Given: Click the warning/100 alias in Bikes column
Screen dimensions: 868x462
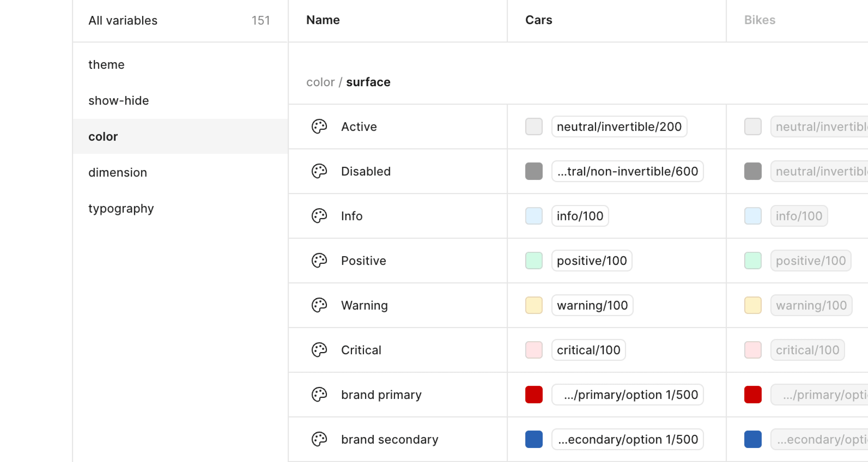Looking at the screenshot, I should tap(811, 305).
